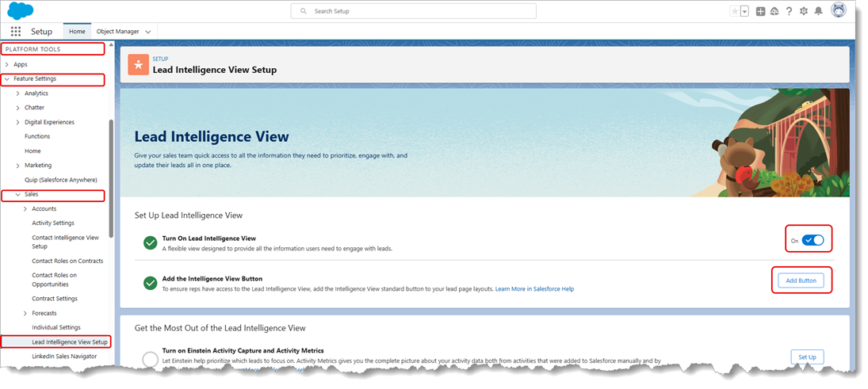Open Contact Roles on Contracts

(67, 261)
